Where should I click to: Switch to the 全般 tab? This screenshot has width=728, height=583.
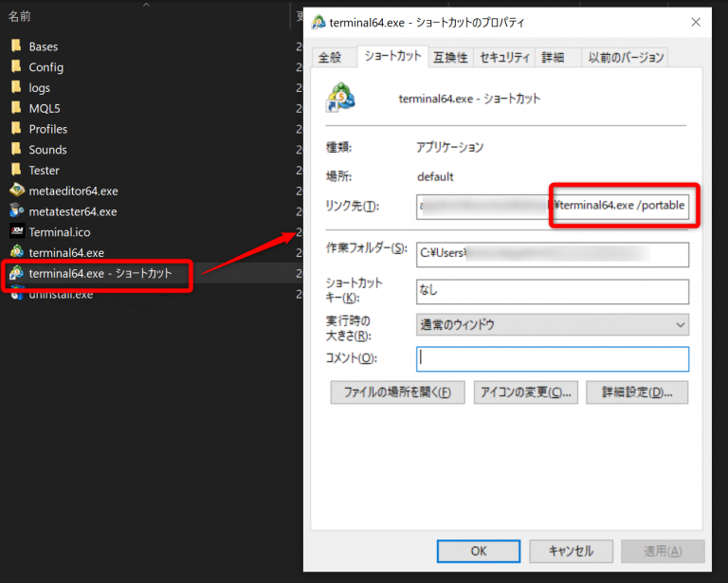pos(330,58)
